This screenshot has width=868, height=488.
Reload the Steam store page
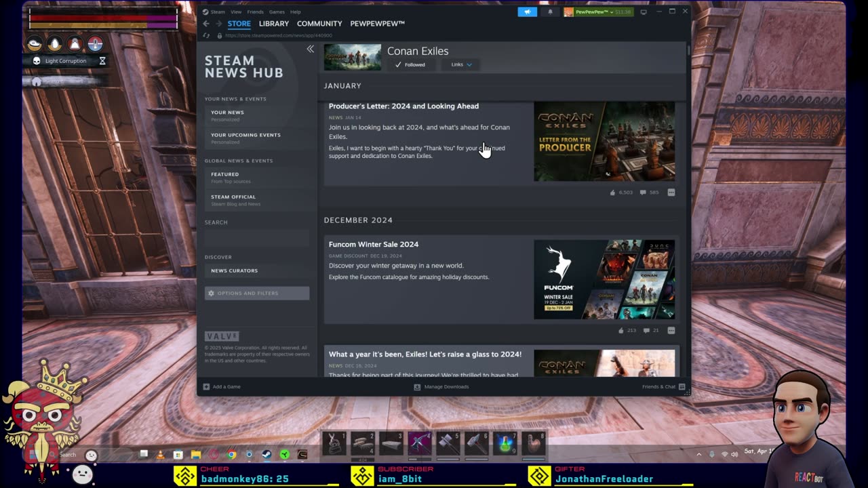206,35
